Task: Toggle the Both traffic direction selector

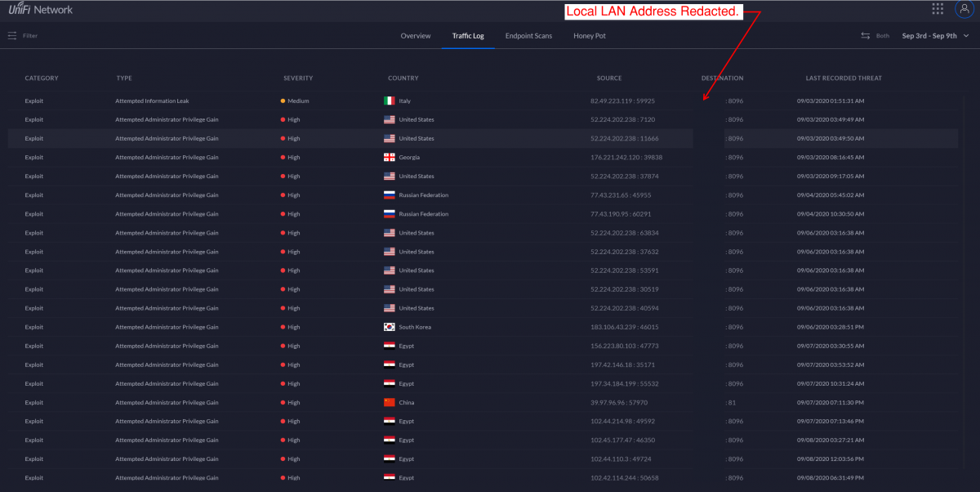Action: click(x=875, y=36)
